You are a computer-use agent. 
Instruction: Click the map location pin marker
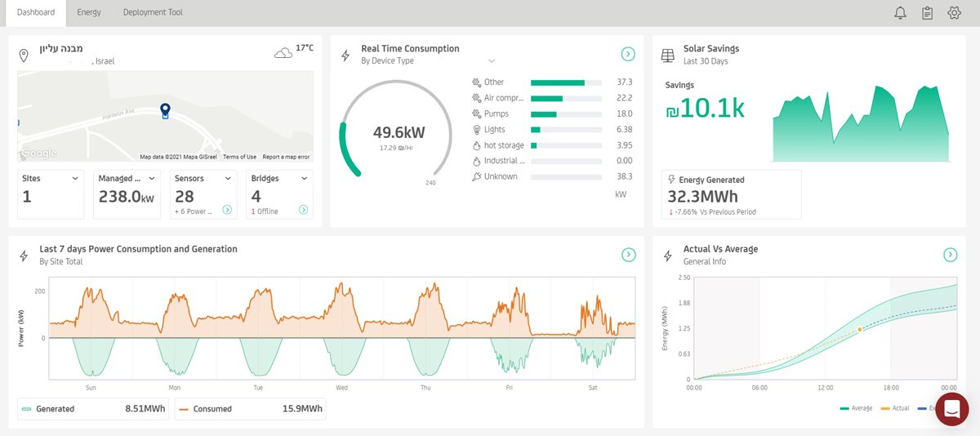click(165, 111)
